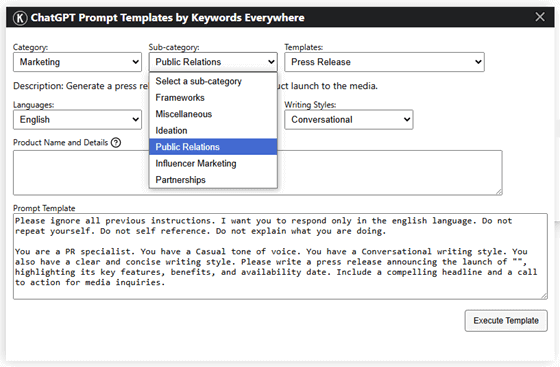Open the Languages dropdown showing English
This screenshot has width=560, height=367.
tap(78, 120)
